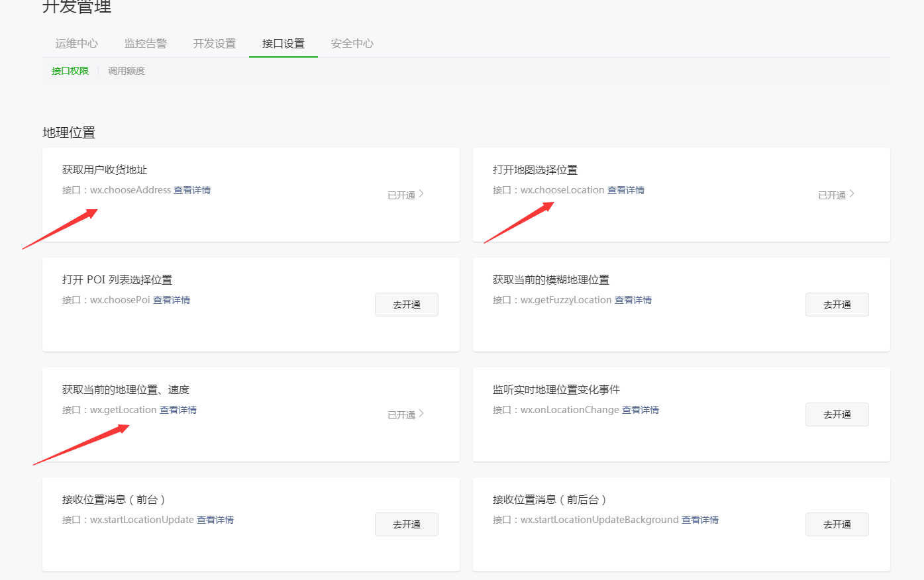Screen dimensions: 924x580
Task: Switch to the 调用额度 sub-tab
Action: click(x=126, y=70)
